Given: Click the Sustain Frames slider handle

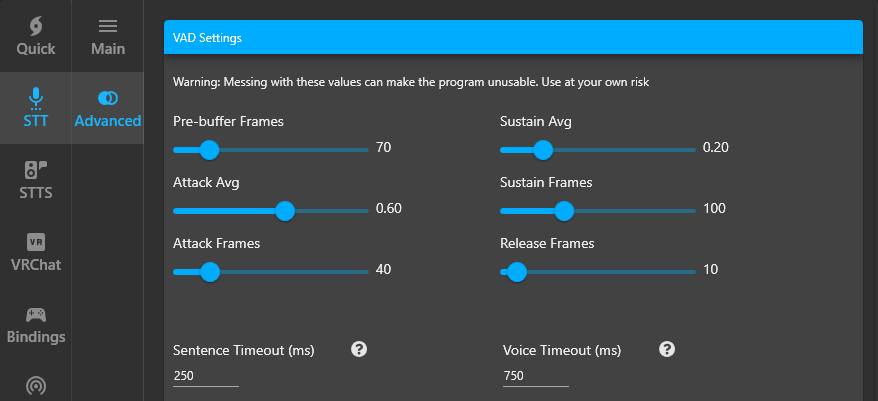Looking at the screenshot, I should tap(564, 211).
